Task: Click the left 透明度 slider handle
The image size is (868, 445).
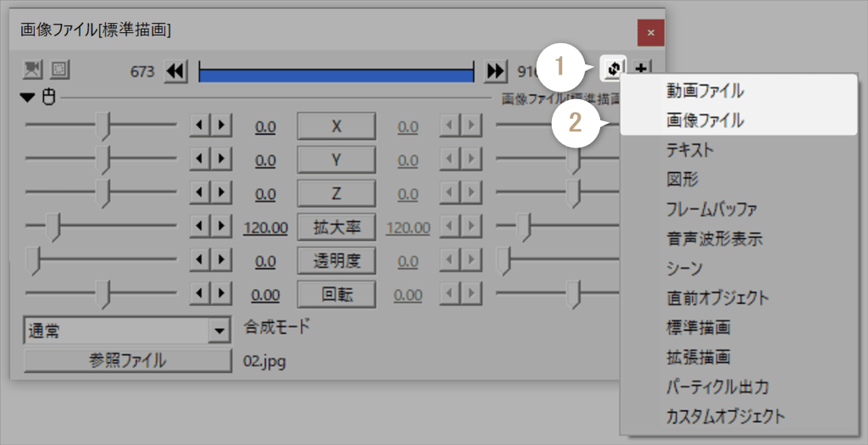Action: pos(34,261)
